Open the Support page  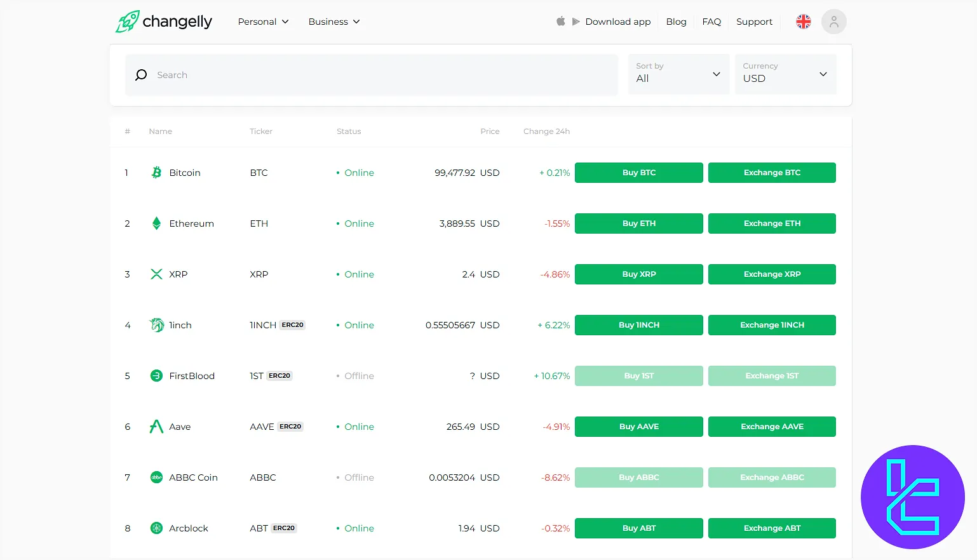tap(754, 22)
